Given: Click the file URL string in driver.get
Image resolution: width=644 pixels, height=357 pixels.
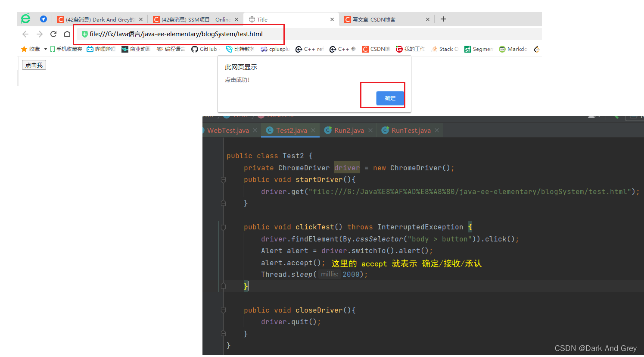Looking at the screenshot, I should tap(470, 191).
